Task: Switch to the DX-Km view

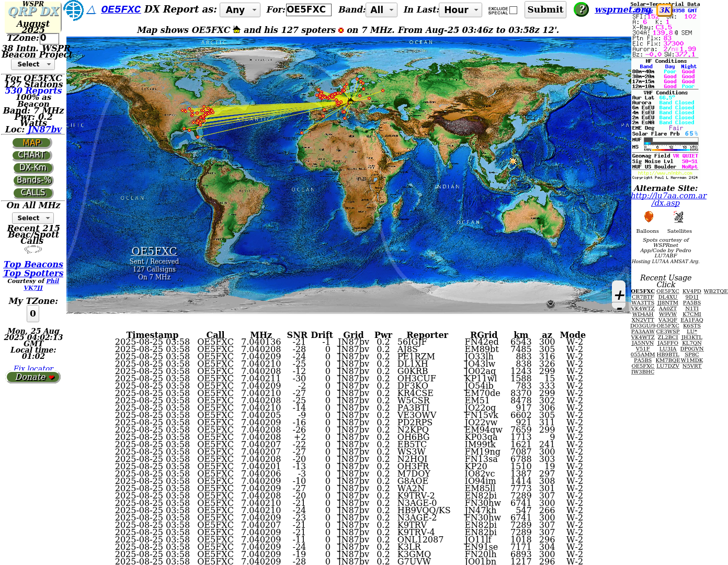Action: click(x=32, y=168)
